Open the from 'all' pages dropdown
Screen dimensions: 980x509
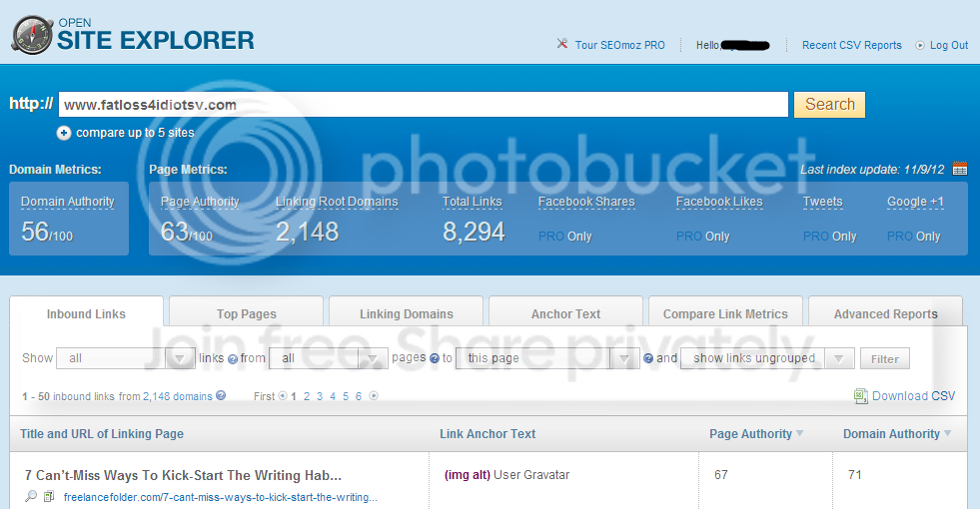click(x=328, y=358)
